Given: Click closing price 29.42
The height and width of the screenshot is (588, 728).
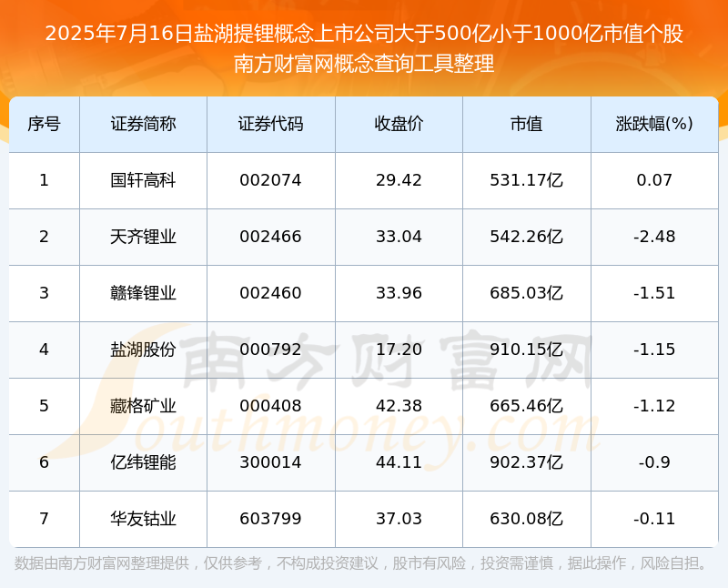Looking at the screenshot, I should [399, 180].
